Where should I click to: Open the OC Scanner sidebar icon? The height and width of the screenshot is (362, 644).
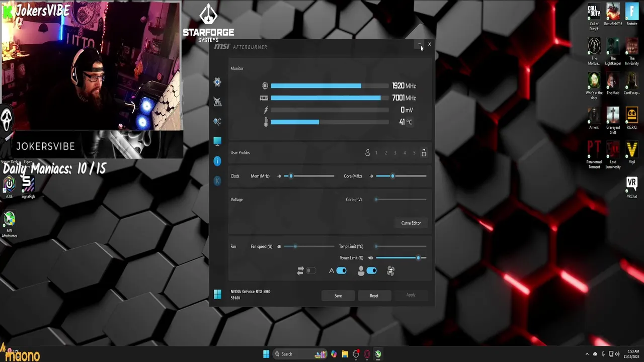coord(217,121)
